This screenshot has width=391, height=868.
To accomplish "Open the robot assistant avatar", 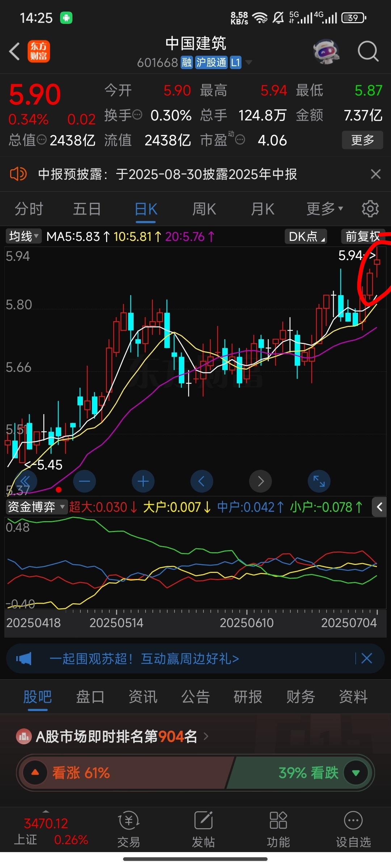I will 326,51.
